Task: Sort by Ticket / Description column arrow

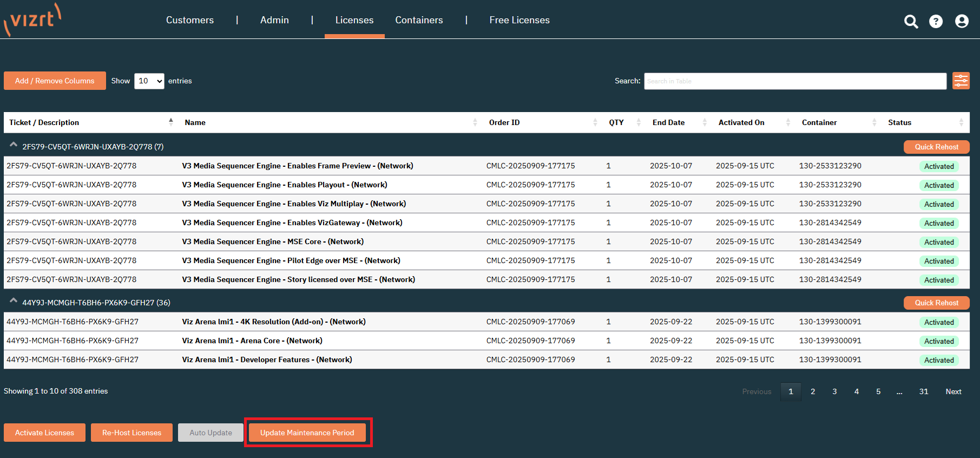Action: pos(171,122)
